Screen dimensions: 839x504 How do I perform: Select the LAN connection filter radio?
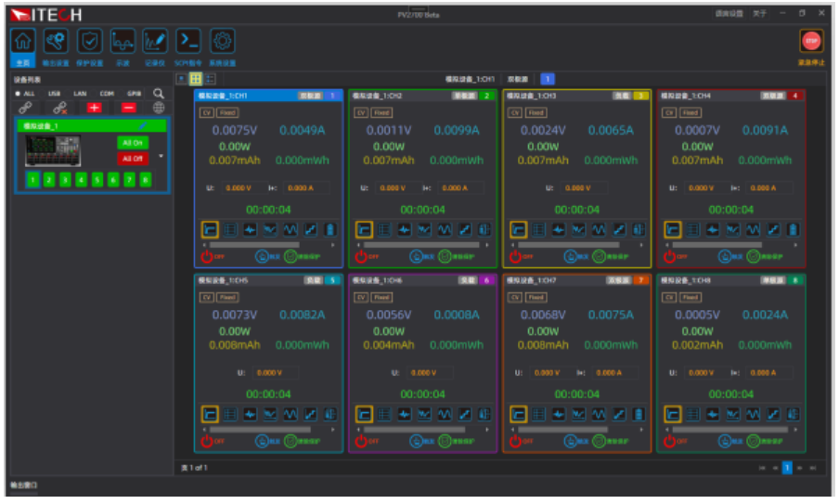80,94
